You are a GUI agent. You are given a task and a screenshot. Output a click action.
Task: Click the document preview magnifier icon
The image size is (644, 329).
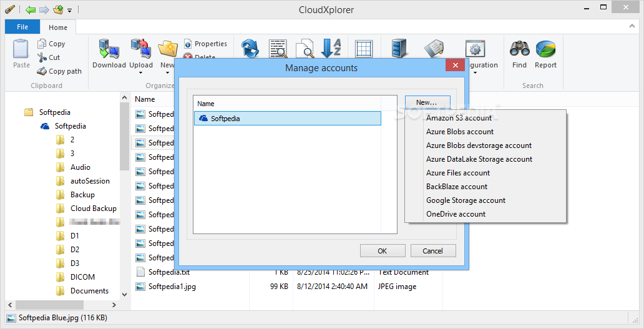305,49
